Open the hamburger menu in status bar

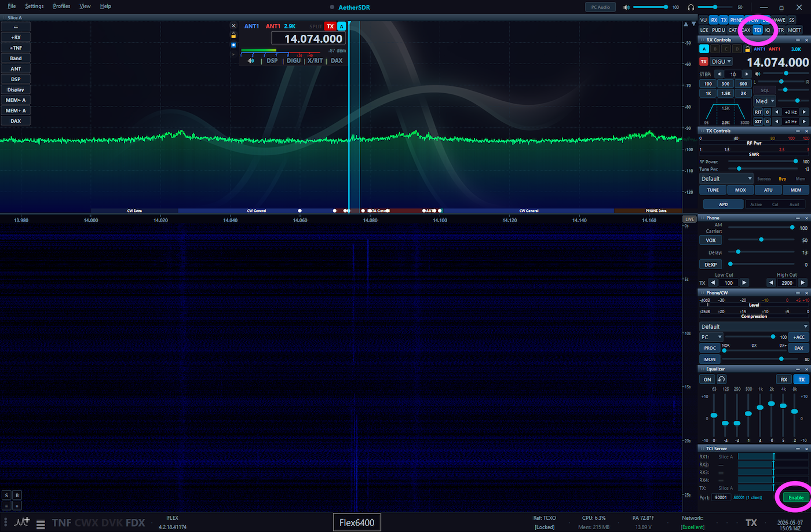(41, 525)
